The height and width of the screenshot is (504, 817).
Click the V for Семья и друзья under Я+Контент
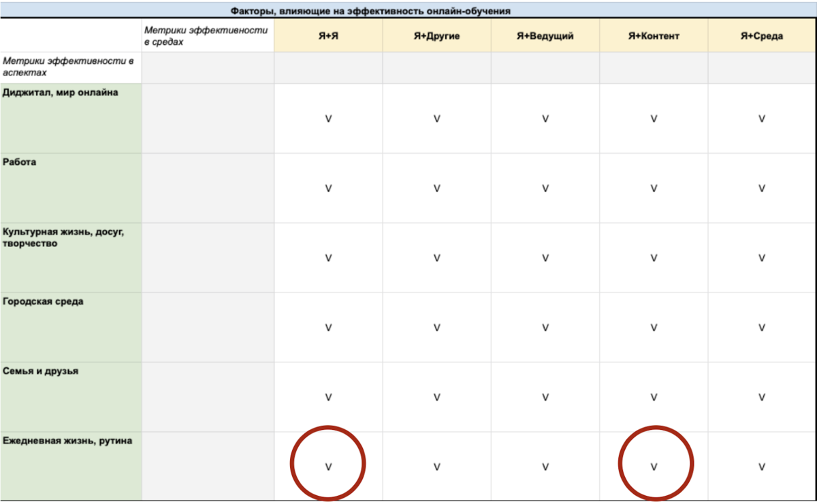click(654, 397)
